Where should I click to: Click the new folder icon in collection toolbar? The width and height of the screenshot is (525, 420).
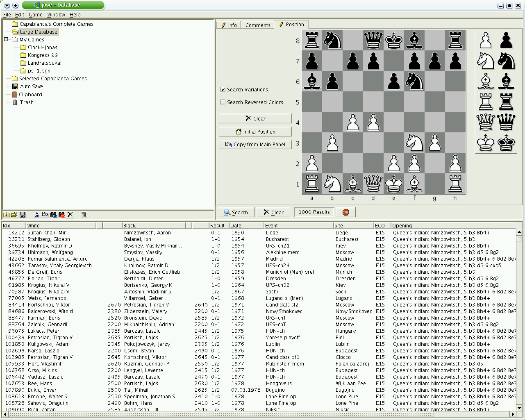6,215
